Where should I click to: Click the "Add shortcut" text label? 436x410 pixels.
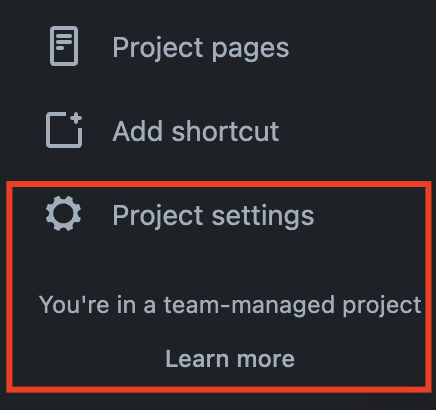pyautogui.click(x=196, y=131)
